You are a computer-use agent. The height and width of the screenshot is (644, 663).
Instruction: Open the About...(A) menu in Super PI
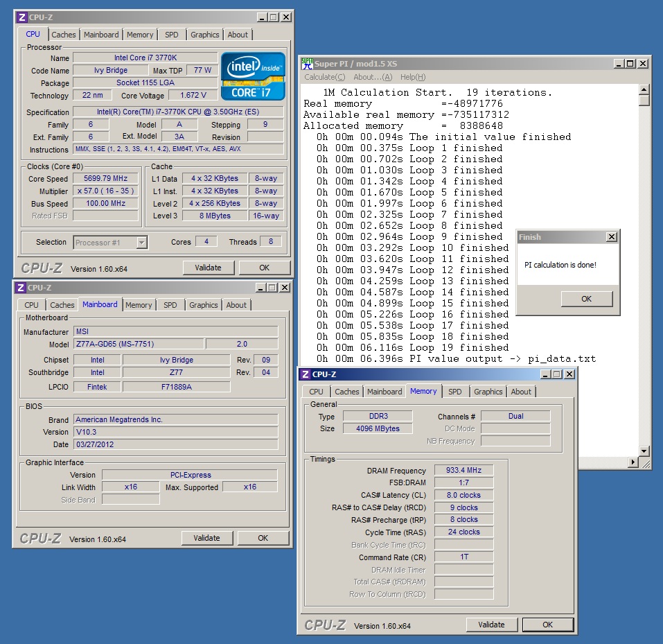pyautogui.click(x=372, y=77)
